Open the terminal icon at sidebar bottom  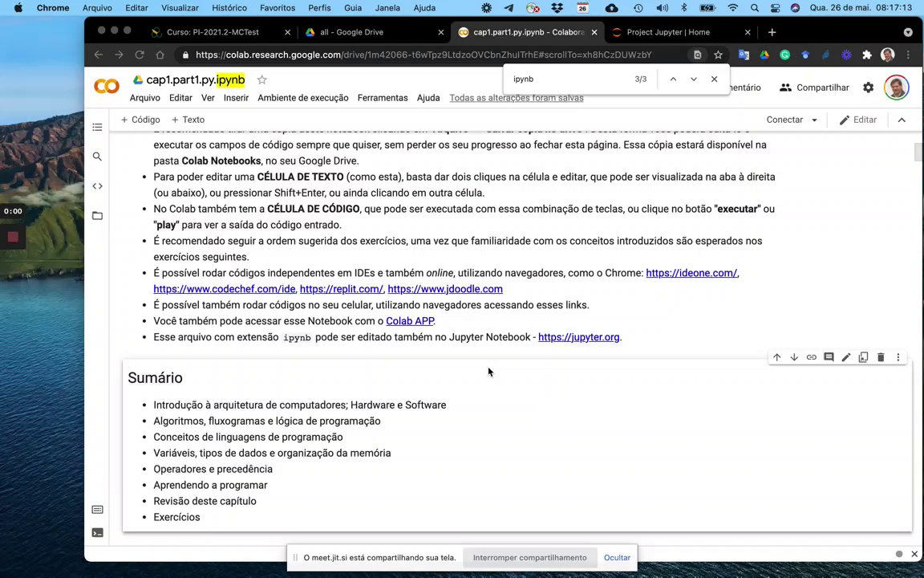[x=97, y=532]
